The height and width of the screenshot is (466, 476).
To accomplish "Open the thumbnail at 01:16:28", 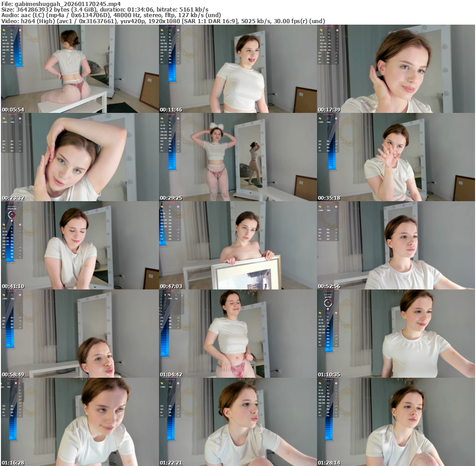I will click(79, 422).
